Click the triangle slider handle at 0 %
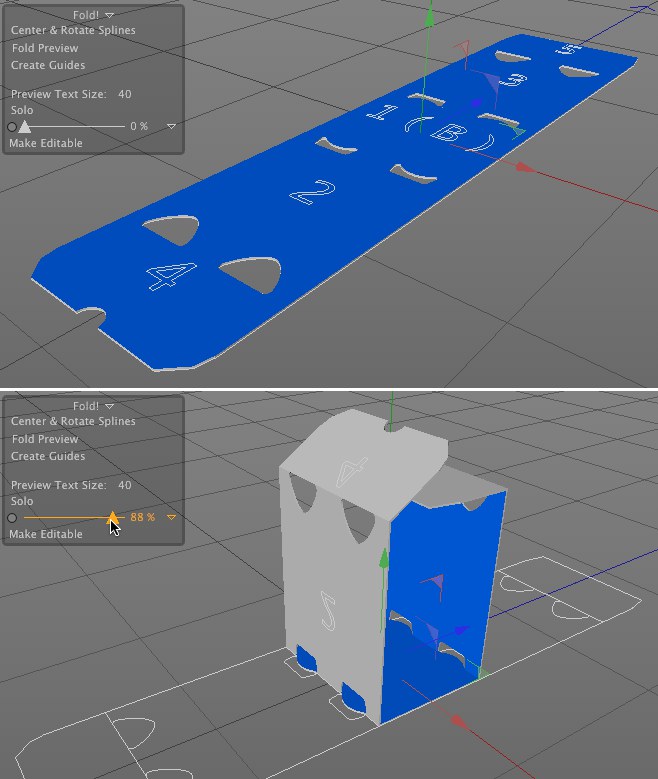The height and width of the screenshot is (779, 658). click(x=24, y=127)
